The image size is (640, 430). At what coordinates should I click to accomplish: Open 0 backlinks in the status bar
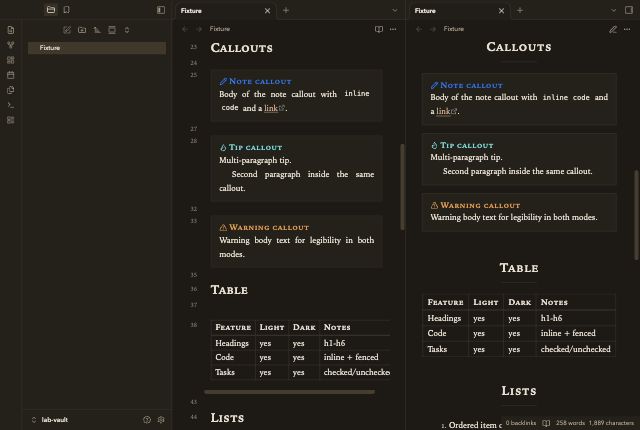(x=520, y=423)
